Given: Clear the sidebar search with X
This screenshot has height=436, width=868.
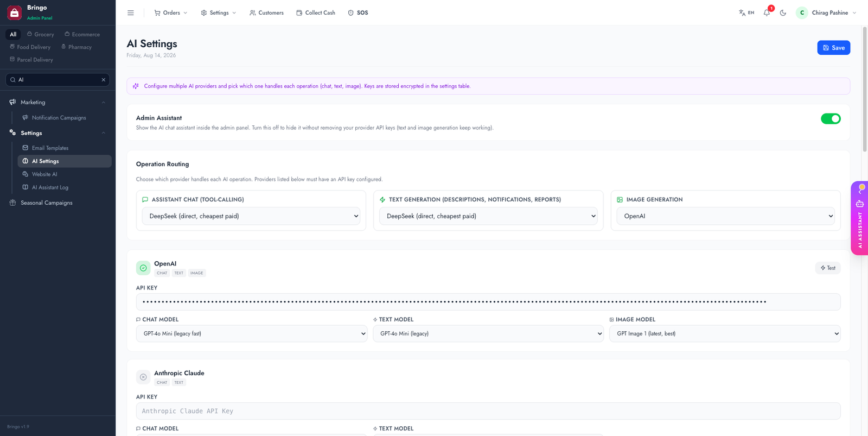Looking at the screenshot, I should (104, 80).
